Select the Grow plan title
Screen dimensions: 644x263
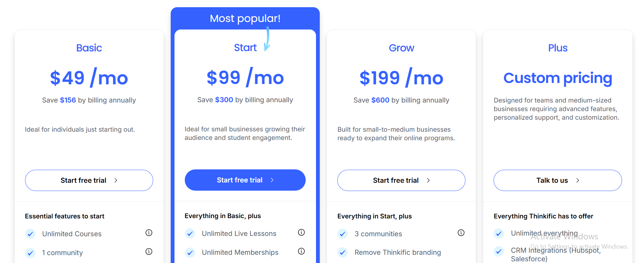pyautogui.click(x=401, y=48)
